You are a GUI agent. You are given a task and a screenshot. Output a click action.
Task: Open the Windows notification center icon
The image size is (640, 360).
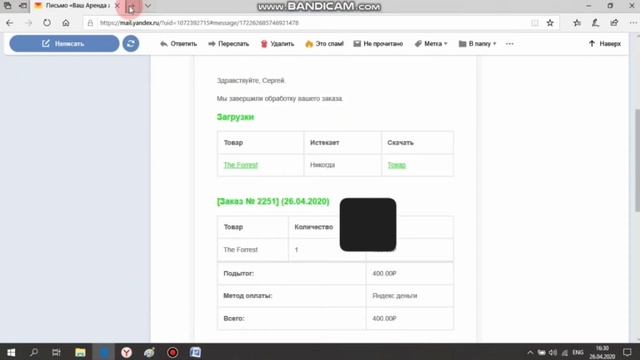pyautogui.click(x=627, y=352)
